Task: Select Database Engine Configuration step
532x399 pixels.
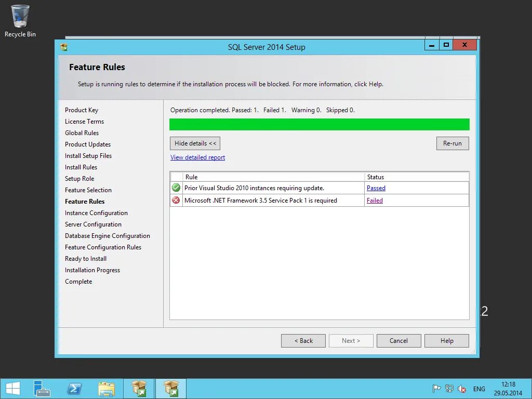Action: coord(108,236)
